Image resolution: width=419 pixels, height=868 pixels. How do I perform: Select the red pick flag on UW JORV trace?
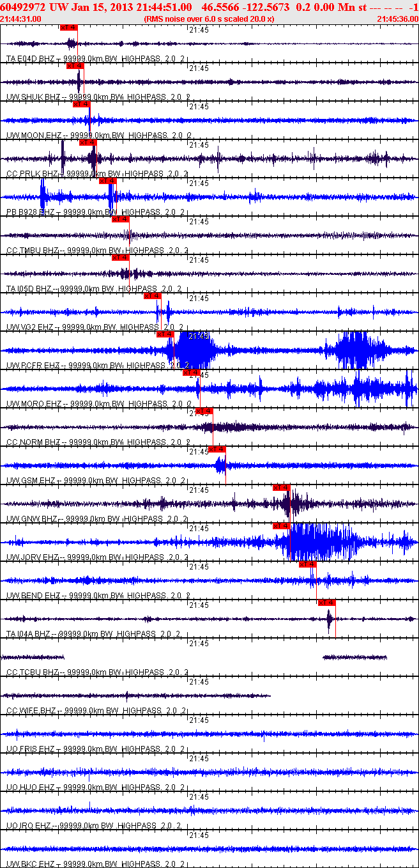pos(282,526)
